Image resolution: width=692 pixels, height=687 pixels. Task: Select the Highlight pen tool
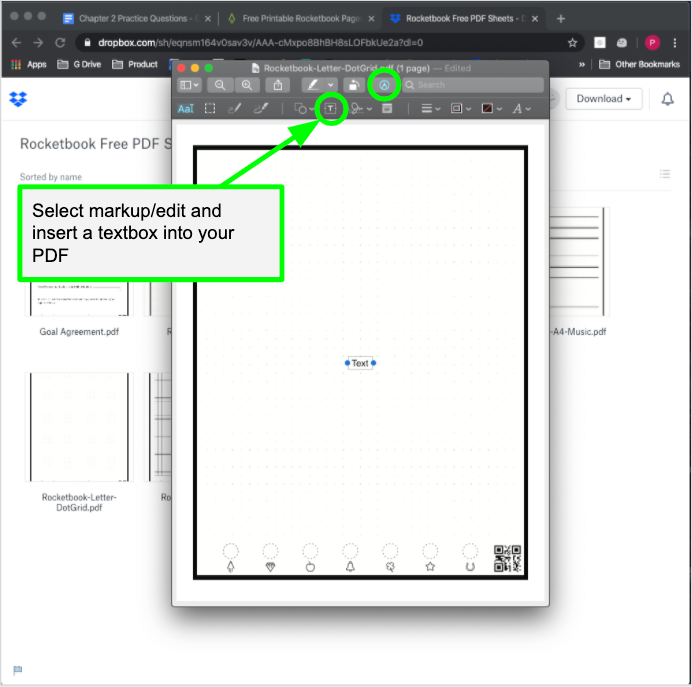point(312,85)
